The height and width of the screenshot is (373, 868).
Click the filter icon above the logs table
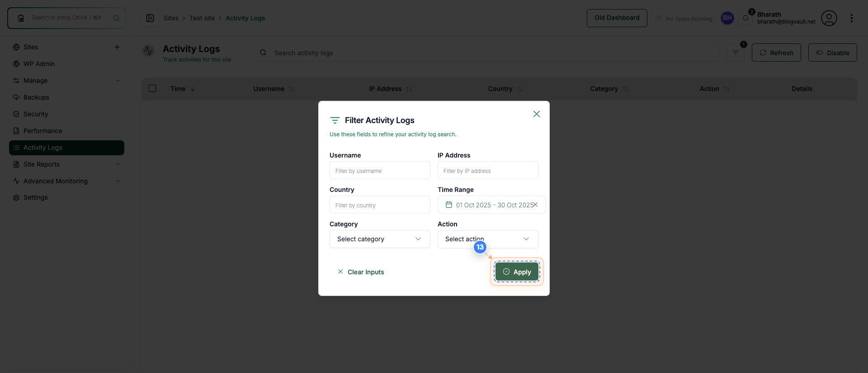coord(735,53)
